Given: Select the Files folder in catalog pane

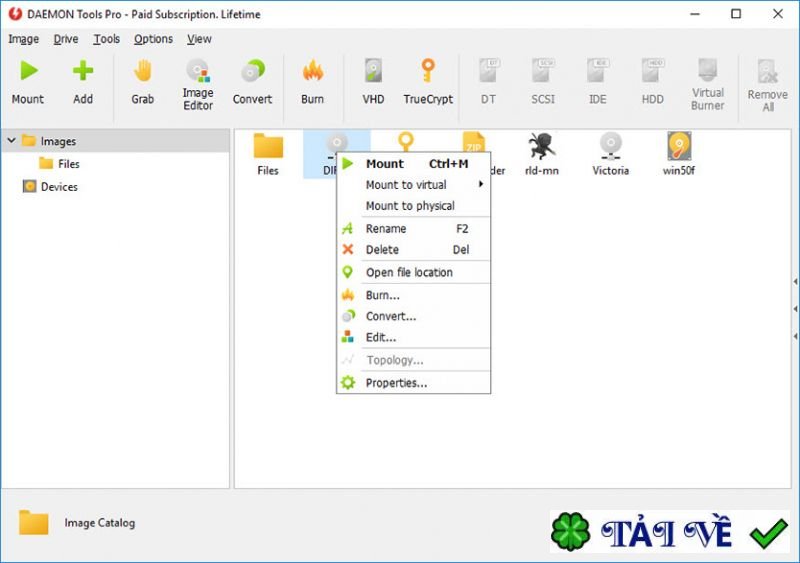Looking at the screenshot, I should [268, 154].
